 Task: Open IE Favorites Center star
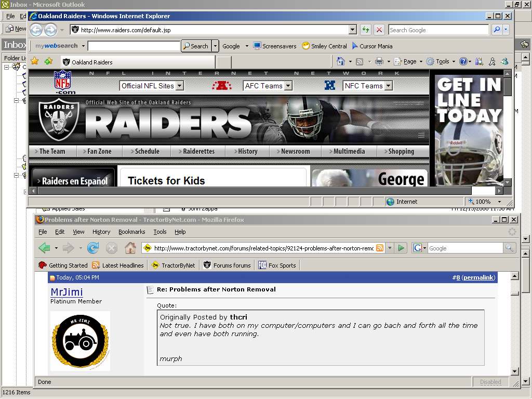[x=35, y=61]
